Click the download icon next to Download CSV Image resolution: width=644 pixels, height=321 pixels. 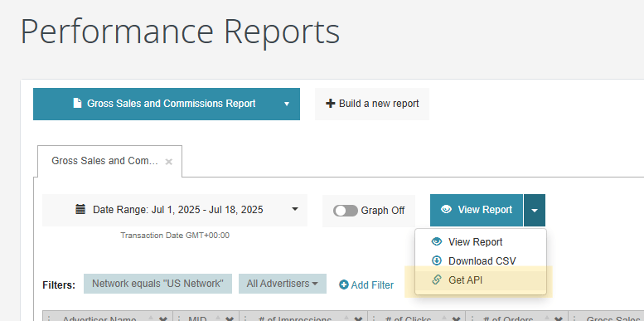pyautogui.click(x=437, y=260)
